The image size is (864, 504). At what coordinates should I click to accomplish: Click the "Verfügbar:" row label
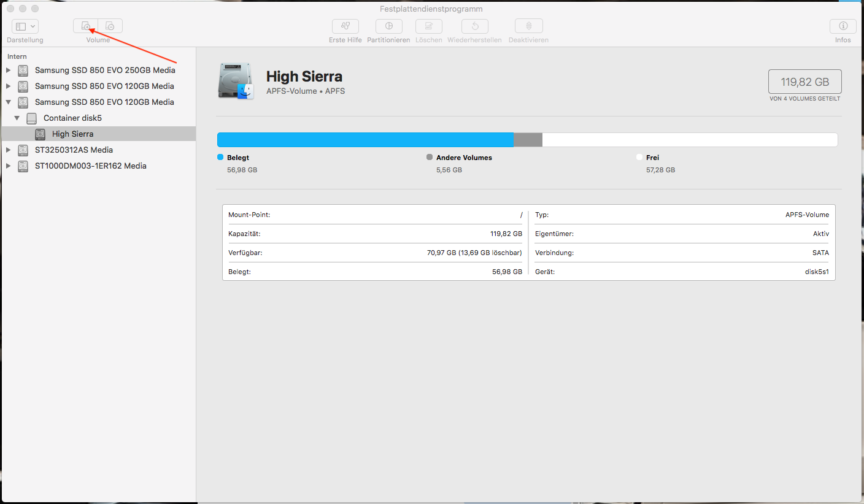[x=245, y=253]
